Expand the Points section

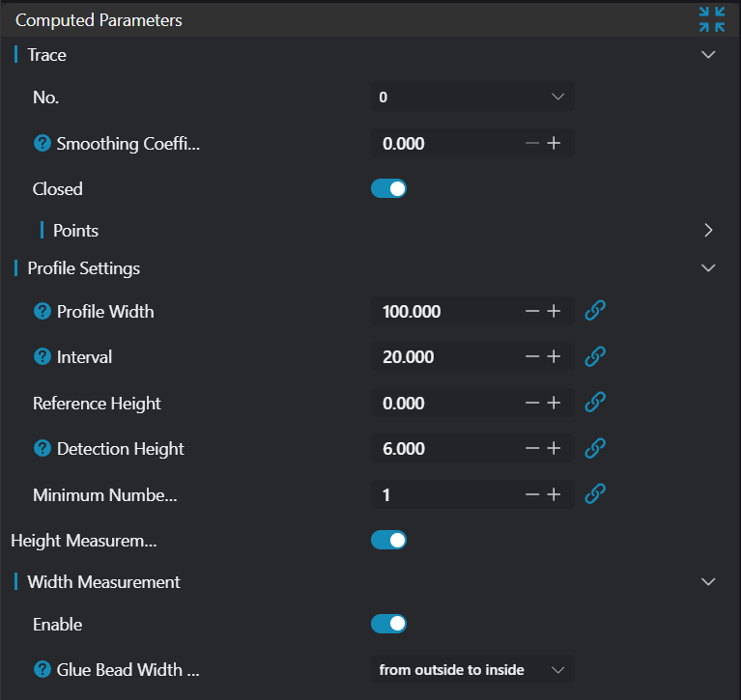click(708, 231)
